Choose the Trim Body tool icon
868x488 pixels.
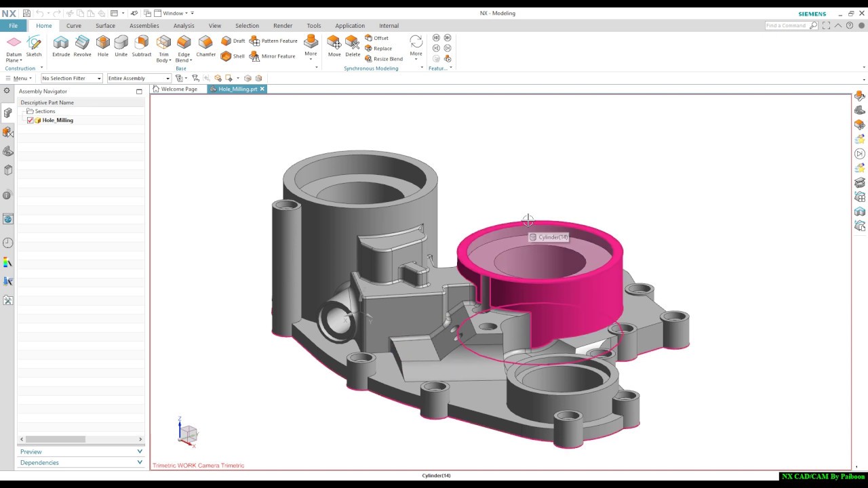(163, 43)
